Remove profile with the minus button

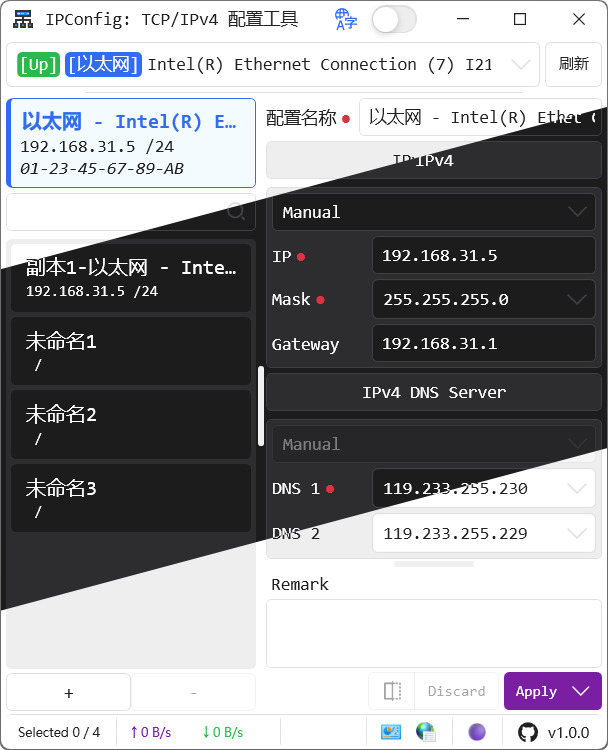point(194,692)
